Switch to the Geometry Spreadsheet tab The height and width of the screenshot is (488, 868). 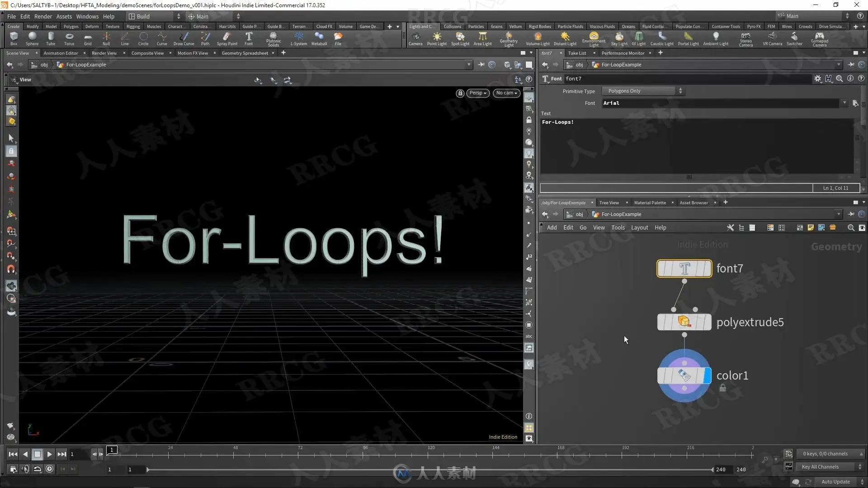click(245, 53)
